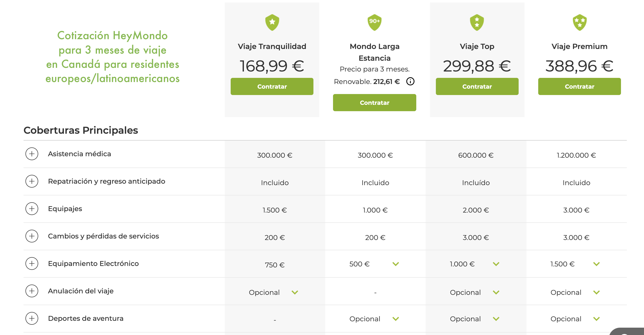Expand Cambios y pérdidas de servicios details
The image size is (644, 335).
pos(32,236)
